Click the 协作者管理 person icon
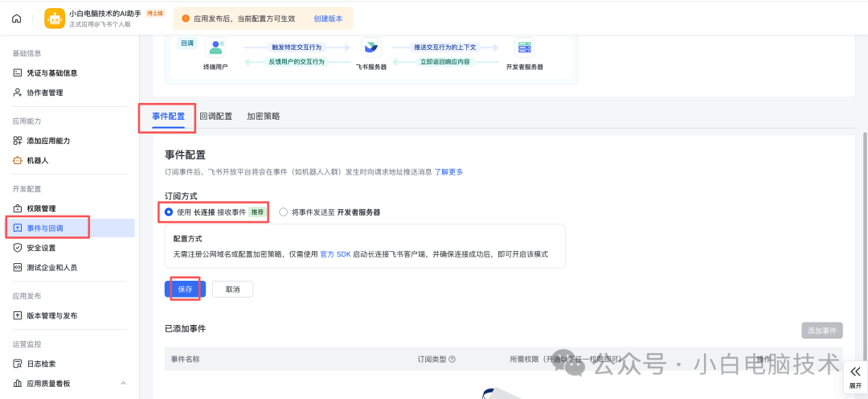Image resolution: width=868 pixels, height=399 pixels. [17, 93]
